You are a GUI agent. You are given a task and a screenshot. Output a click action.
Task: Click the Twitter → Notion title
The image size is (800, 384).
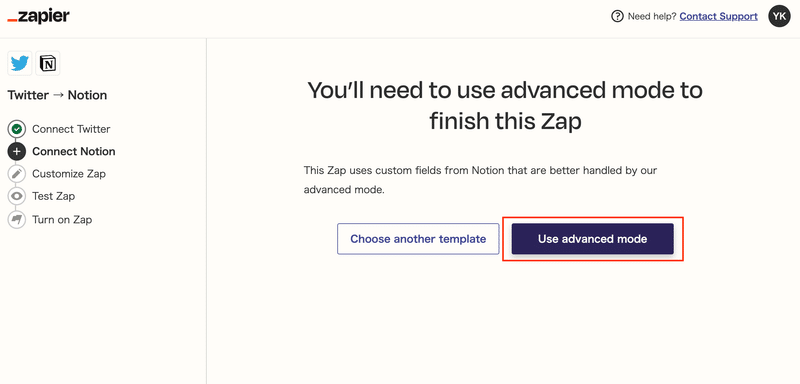pyautogui.click(x=57, y=95)
